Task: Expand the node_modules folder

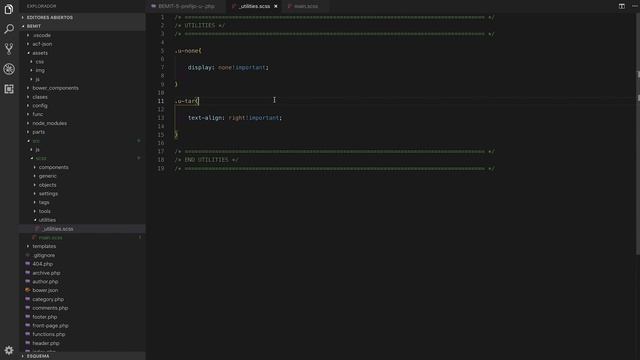Action: (x=49, y=123)
